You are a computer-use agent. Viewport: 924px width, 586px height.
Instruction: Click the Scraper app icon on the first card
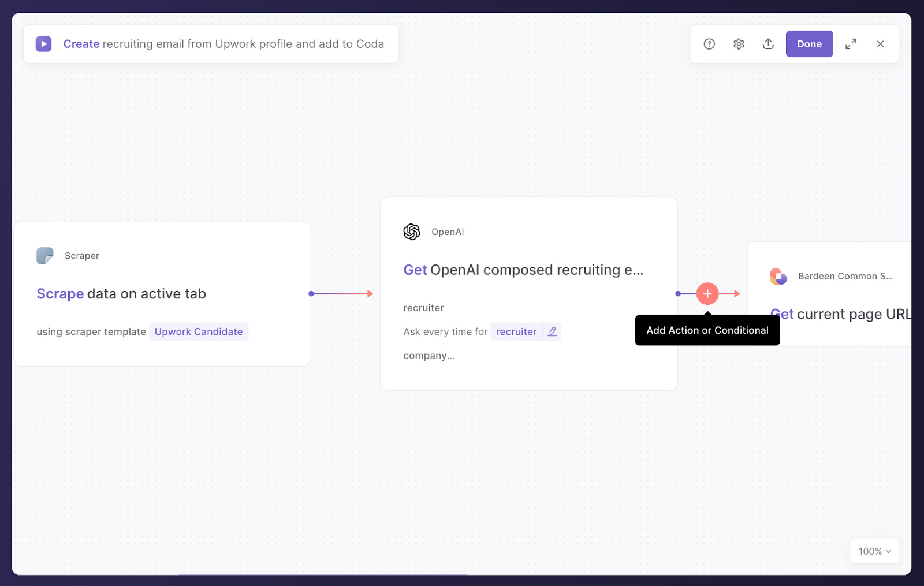point(45,255)
